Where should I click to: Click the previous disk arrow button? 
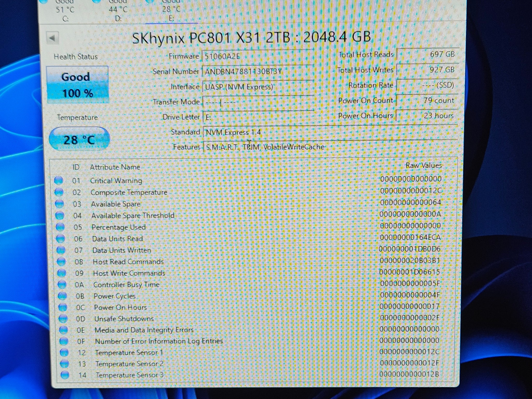click(x=52, y=38)
